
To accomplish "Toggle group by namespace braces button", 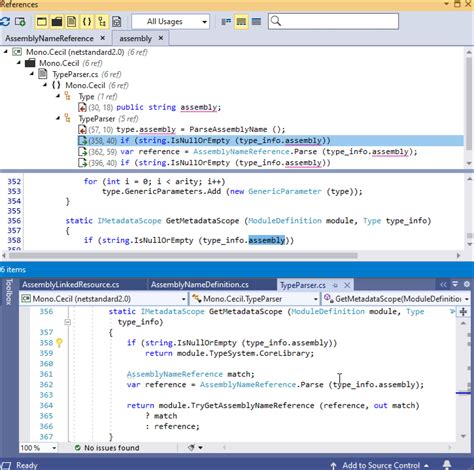I will tap(87, 22).
